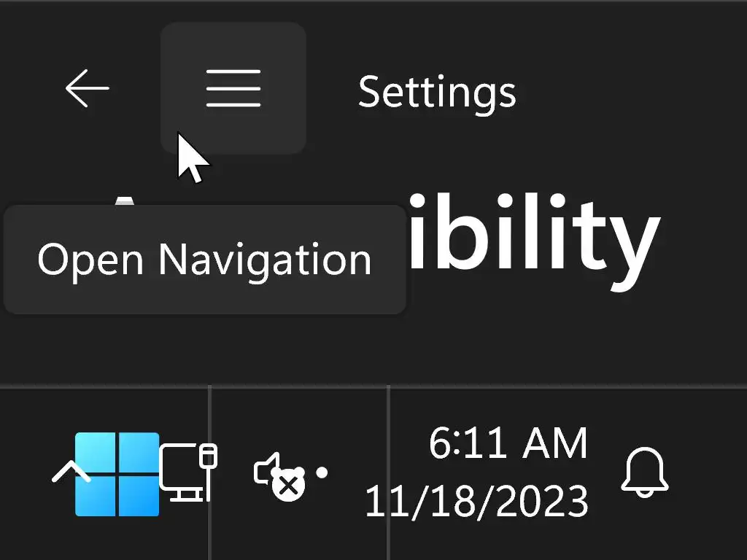Click the Open Navigation tooltip label

tap(204, 260)
